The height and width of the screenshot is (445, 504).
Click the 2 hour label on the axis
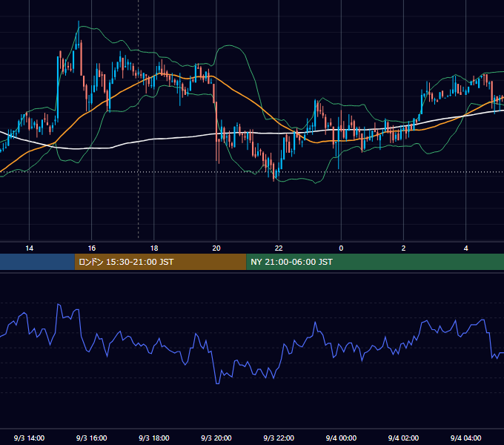point(403,248)
